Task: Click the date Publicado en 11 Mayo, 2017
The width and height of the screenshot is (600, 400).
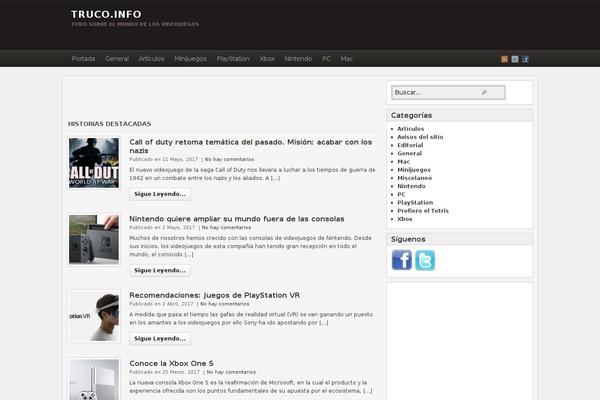Action: pyautogui.click(x=163, y=159)
